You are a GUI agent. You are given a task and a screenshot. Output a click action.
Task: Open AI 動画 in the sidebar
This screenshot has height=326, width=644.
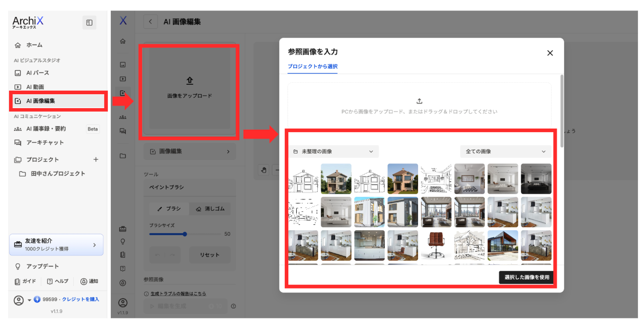pos(35,87)
